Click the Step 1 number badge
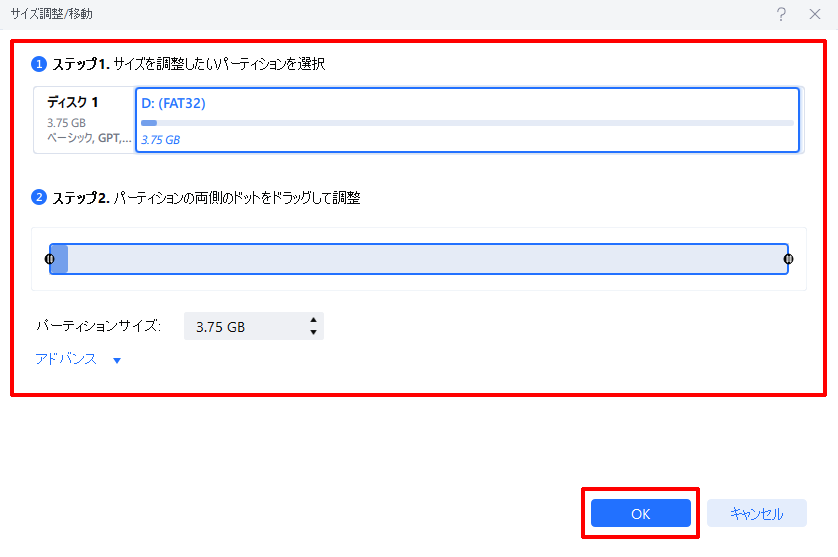Image resolution: width=838 pixels, height=557 pixels. [40, 64]
